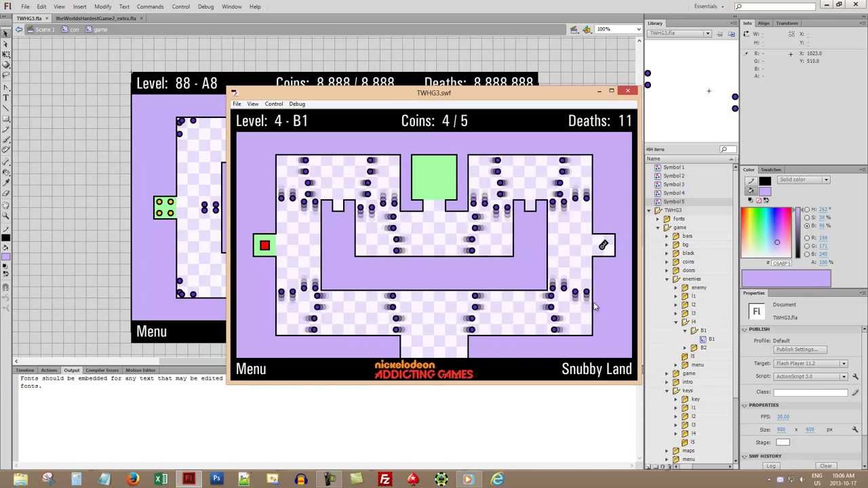The image size is (868, 488).
Task: Select the Text tool
Action: pyautogui.click(x=6, y=98)
